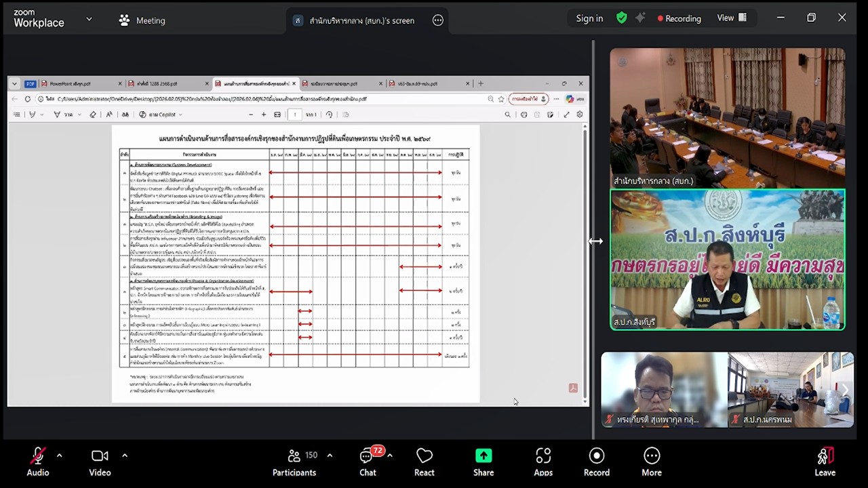Unmute microphone with the Audio button

coord(38,461)
